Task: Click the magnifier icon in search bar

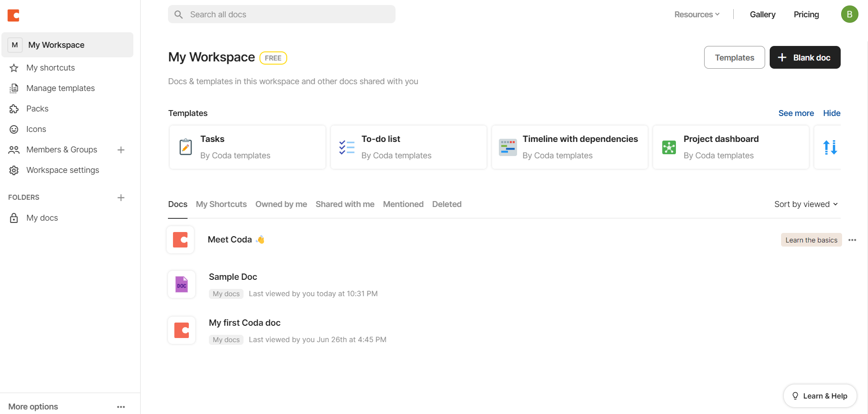Action: tap(179, 15)
